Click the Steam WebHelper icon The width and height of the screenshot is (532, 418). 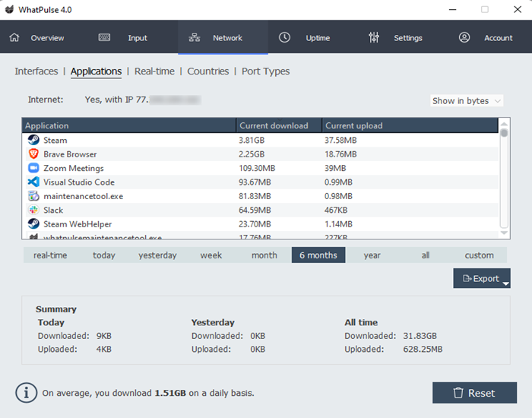(x=33, y=223)
